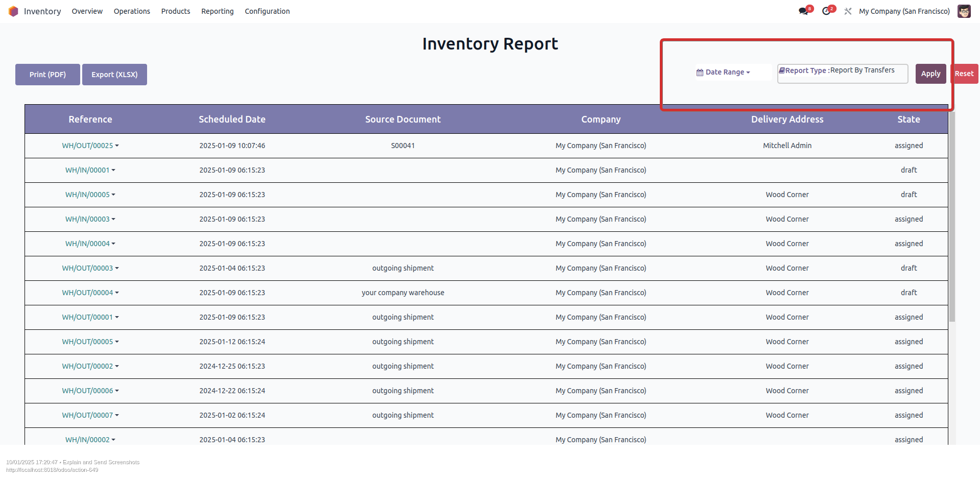Viewport: 980px width, 479px height.
Task: Open the Overview menu
Action: (87, 11)
